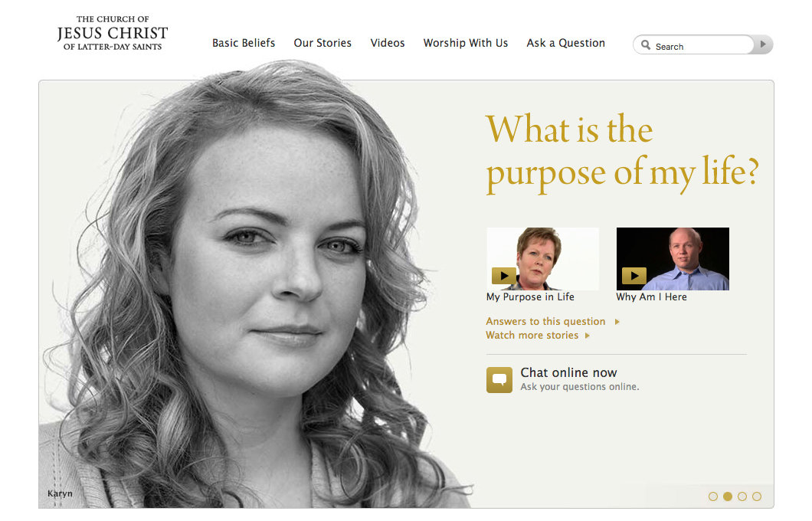The image size is (812, 521).
Task: Submit search with arrow button
Action: [763, 44]
